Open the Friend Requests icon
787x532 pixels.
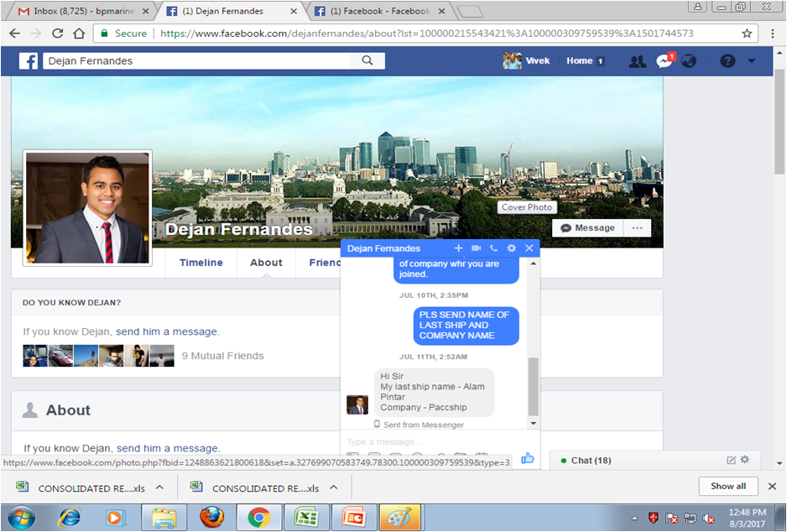(x=638, y=61)
